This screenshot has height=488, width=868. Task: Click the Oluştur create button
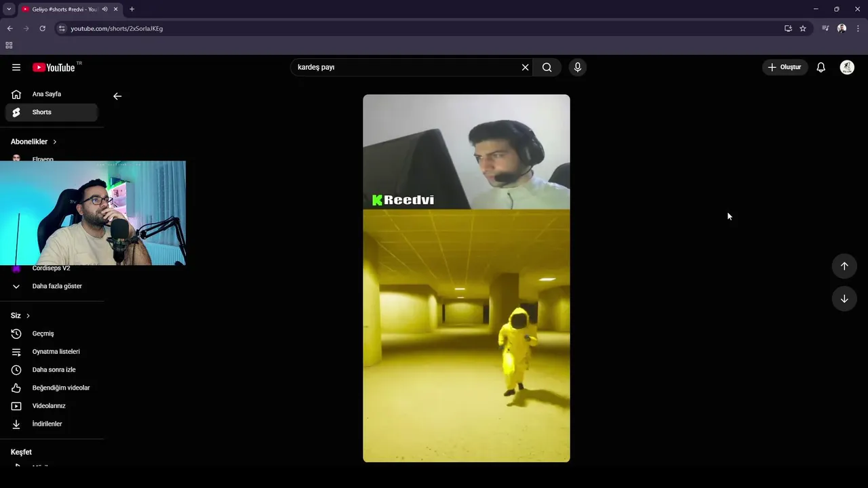coord(785,67)
